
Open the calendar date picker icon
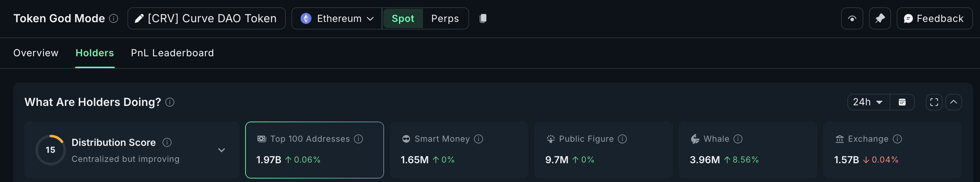coord(902,102)
